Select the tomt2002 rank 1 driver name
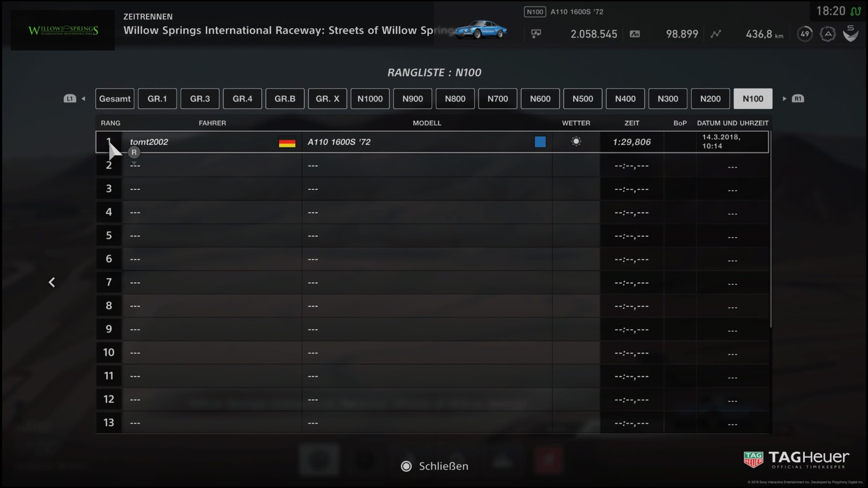Image resolution: width=868 pixels, height=488 pixels. click(x=149, y=142)
